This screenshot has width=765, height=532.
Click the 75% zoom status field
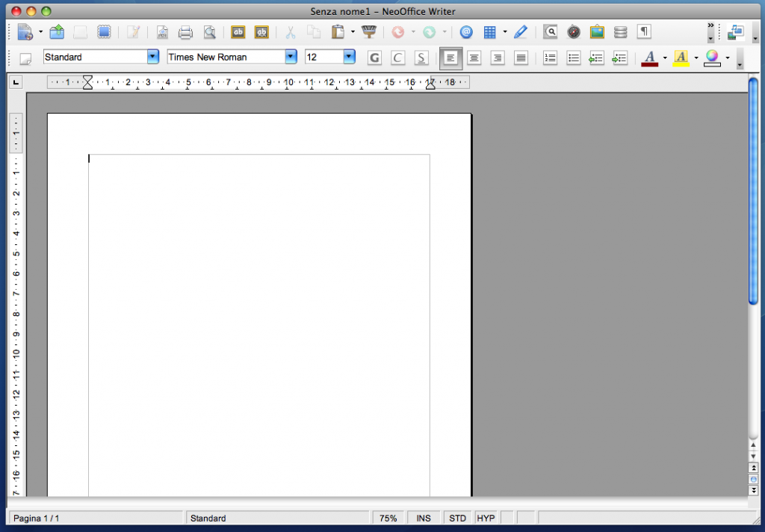click(388, 518)
